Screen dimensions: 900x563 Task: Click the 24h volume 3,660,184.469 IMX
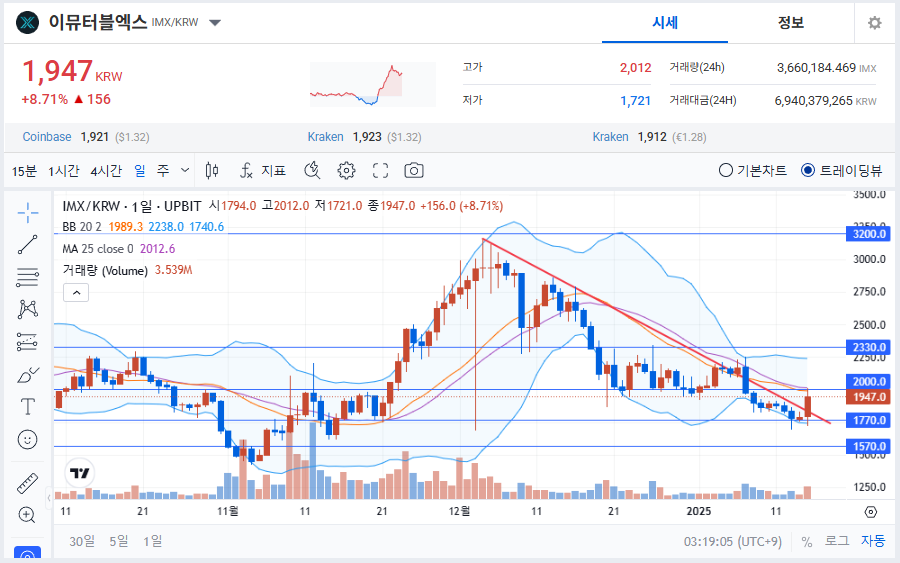(827, 68)
